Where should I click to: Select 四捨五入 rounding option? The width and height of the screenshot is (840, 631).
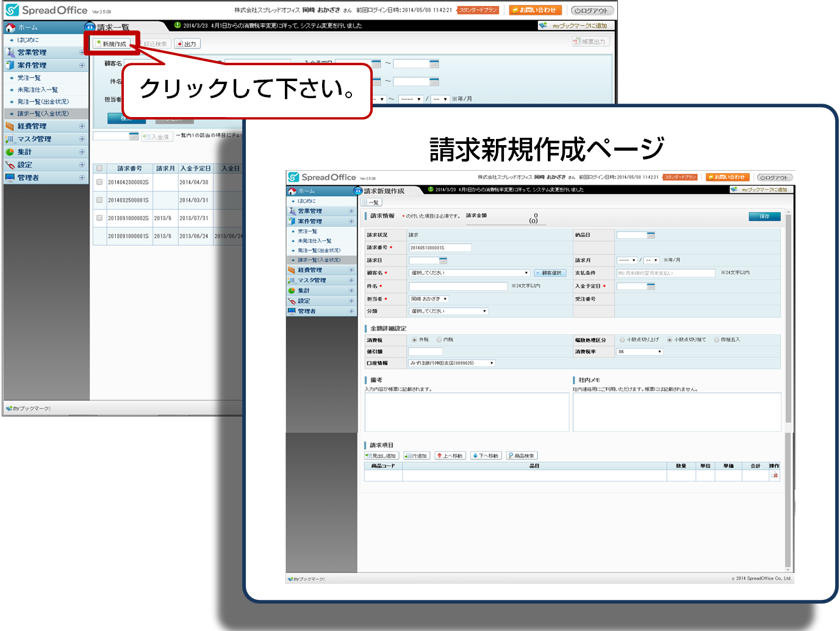click(x=716, y=340)
